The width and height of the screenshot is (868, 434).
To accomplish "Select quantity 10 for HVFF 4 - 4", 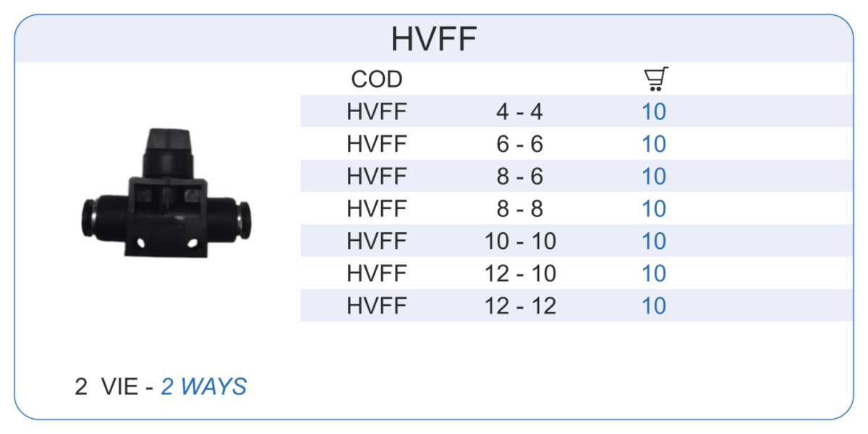I will tap(654, 112).
